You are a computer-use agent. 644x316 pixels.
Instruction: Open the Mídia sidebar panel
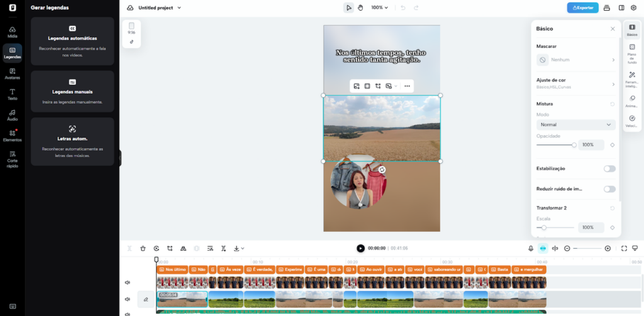(x=12, y=32)
